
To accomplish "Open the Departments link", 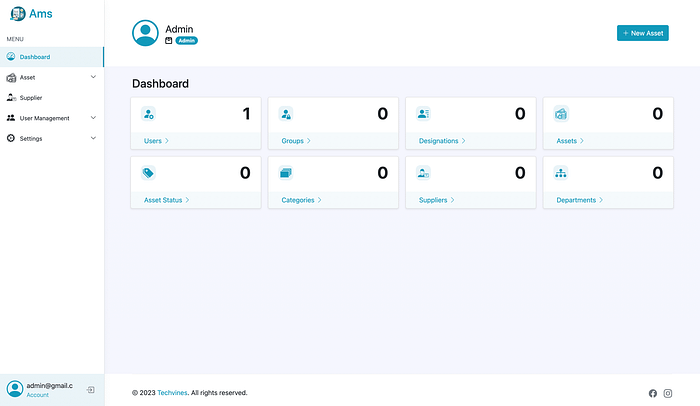I will [x=579, y=200].
